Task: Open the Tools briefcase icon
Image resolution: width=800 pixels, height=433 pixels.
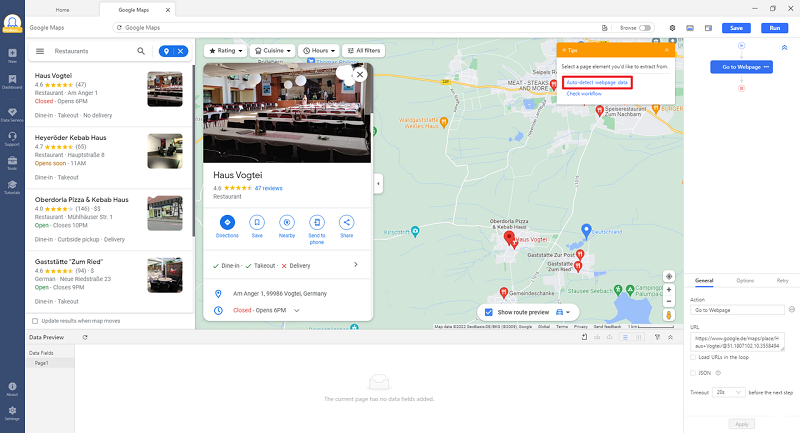Action: (12, 163)
